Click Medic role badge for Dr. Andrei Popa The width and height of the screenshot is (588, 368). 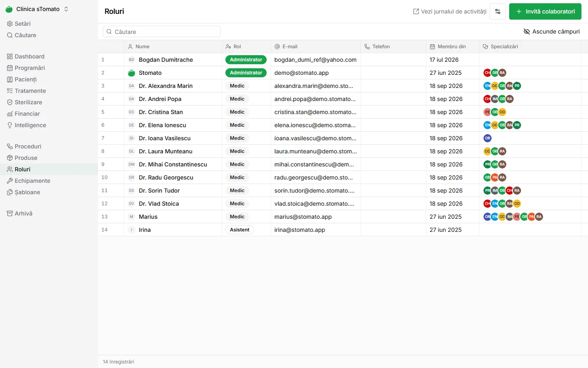[237, 99]
